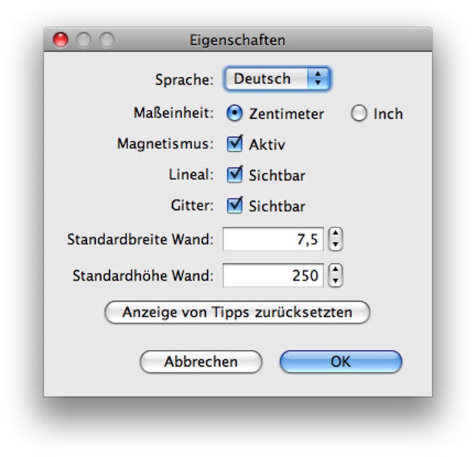Viewport: 476px width, 457px height.
Task: Increase Standardhöhe Wand with stepper up arrow
Action: click(x=336, y=269)
